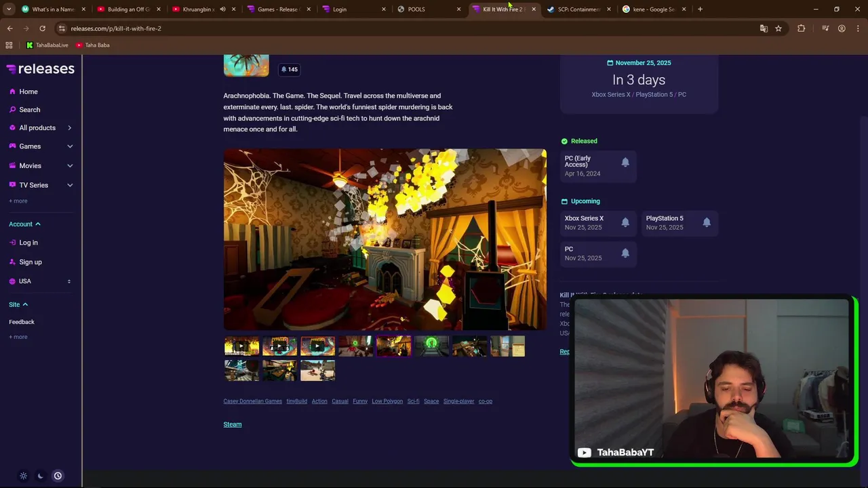Filter by the Casual tag
The width and height of the screenshot is (868, 488).
pyautogui.click(x=340, y=401)
